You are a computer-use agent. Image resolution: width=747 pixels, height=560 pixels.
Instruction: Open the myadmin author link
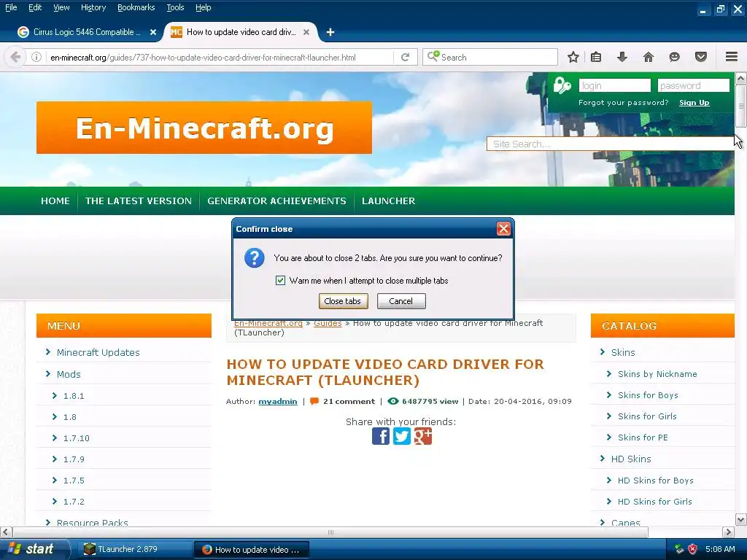278,402
